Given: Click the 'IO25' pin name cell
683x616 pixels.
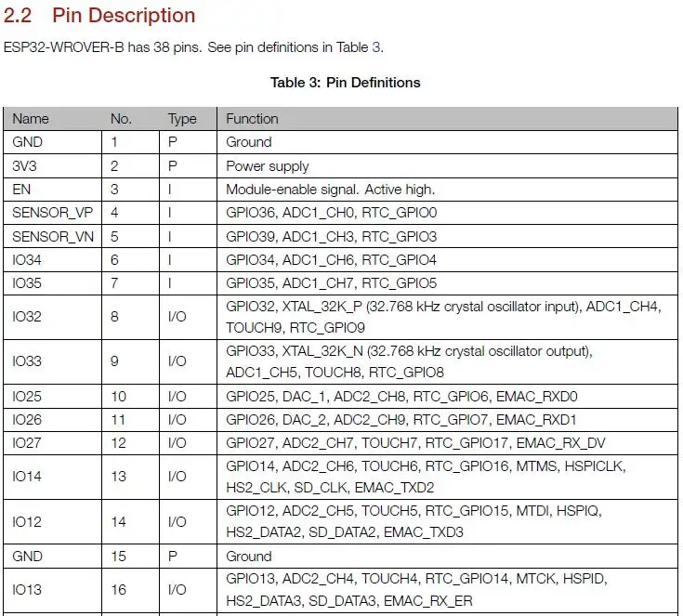Looking at the screenshot, I should point(52,396).
